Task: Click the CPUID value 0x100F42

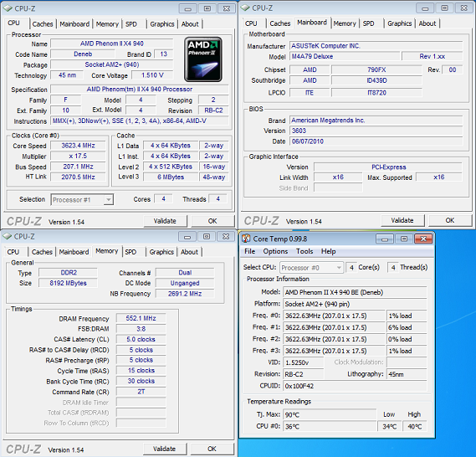Action: point(355,386)
